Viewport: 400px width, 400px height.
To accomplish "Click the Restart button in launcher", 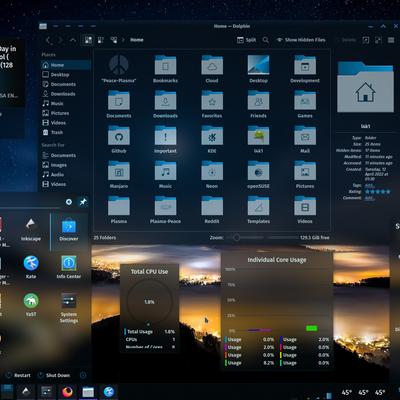I will click(x=19, y=375).
